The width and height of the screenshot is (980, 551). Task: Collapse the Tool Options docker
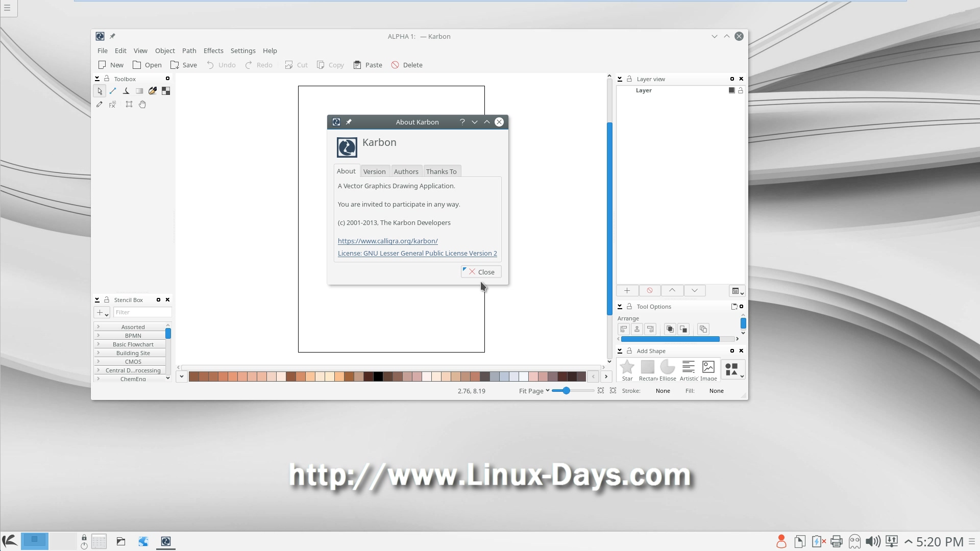click(x=620, y=306)
